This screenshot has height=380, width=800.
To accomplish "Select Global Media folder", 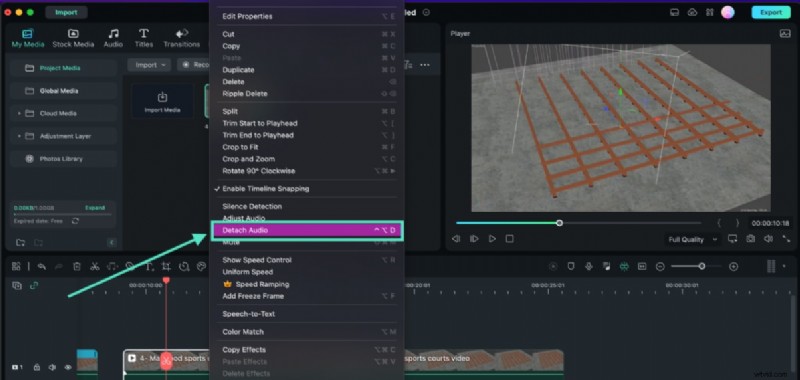I will point(63,91).
